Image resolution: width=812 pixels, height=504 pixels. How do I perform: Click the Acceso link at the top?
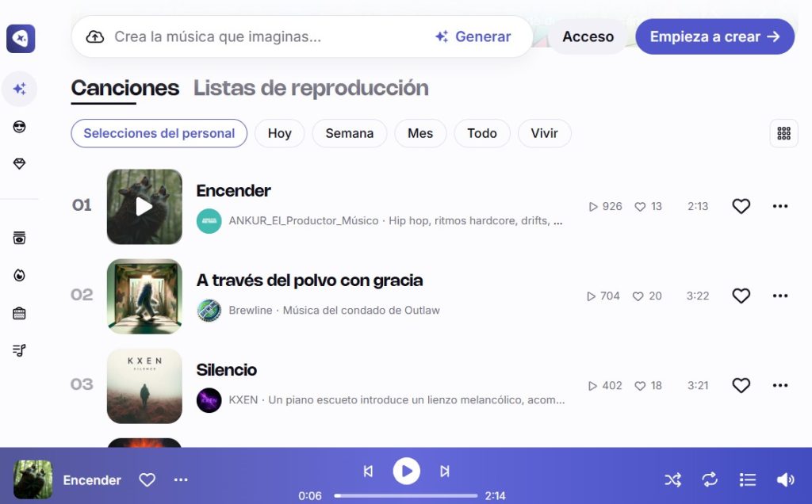(x=588, y=36)
